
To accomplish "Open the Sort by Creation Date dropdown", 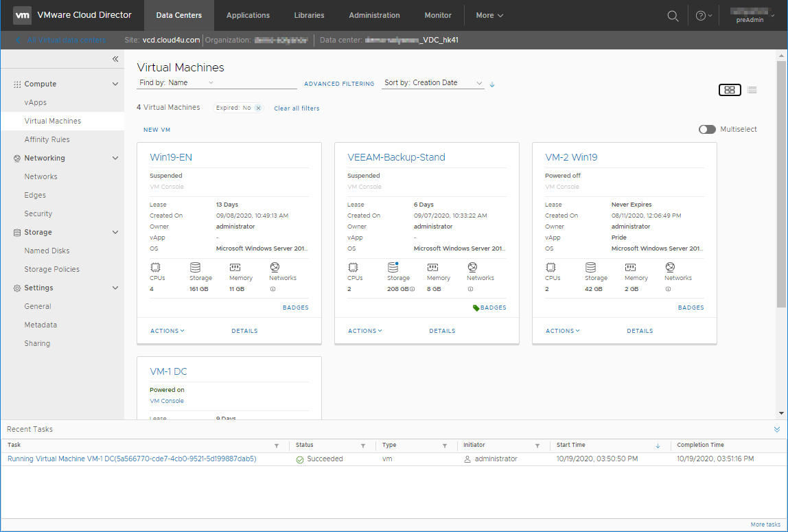I will coord(433,83).
